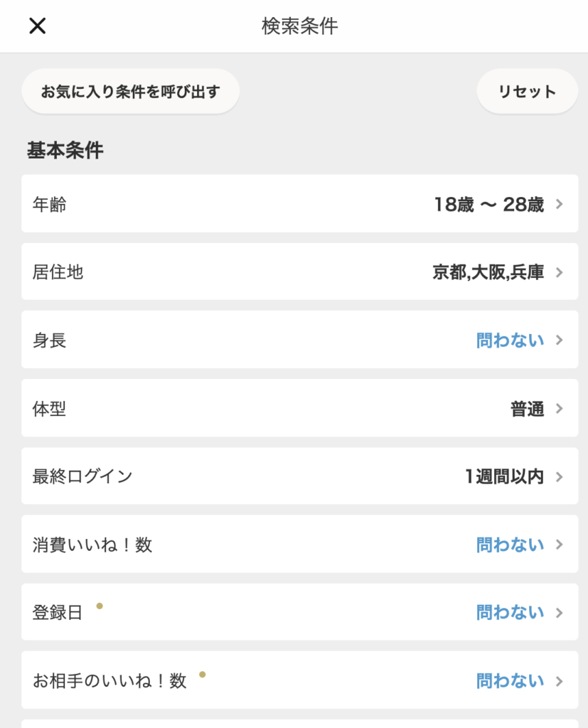Open the 体型 setting
This screenshot has height=728, width=588.
click(299, 408)
